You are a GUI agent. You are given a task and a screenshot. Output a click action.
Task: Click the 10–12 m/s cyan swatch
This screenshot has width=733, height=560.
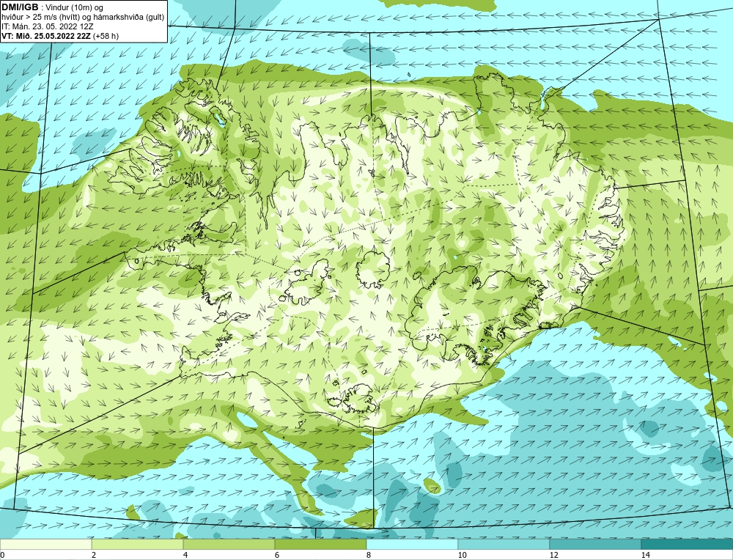click(x=504, y=544)
